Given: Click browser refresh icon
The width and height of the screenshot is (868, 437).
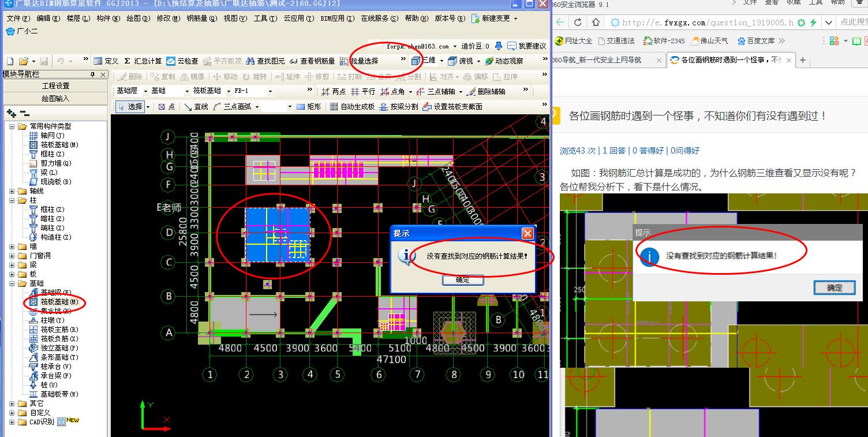Looking at the screenshot, I should (x=578, y=23).
